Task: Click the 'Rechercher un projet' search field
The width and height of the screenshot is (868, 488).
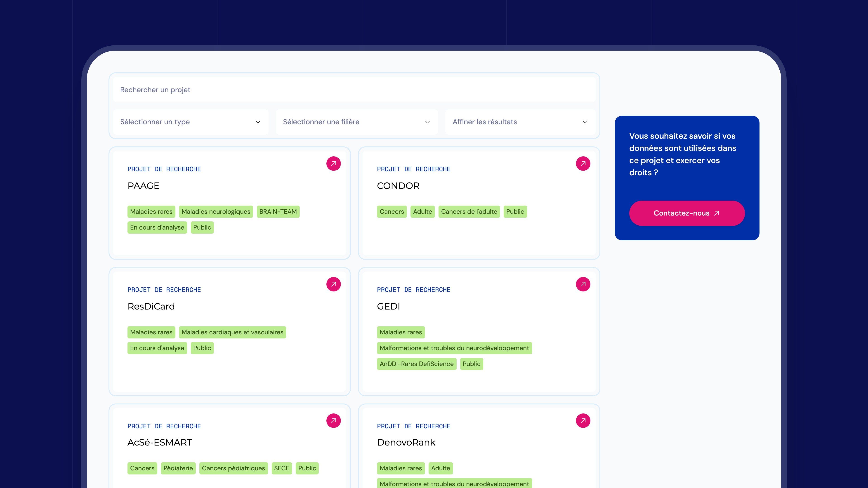Action: pyautogui.click(x=354, y=90)
